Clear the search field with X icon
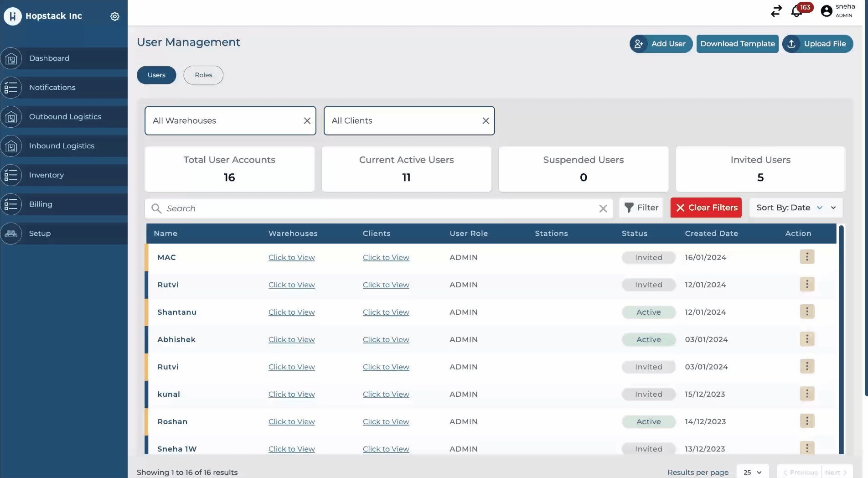The width and height of the screenshot is (868, 478). click(x=603, y=208)
